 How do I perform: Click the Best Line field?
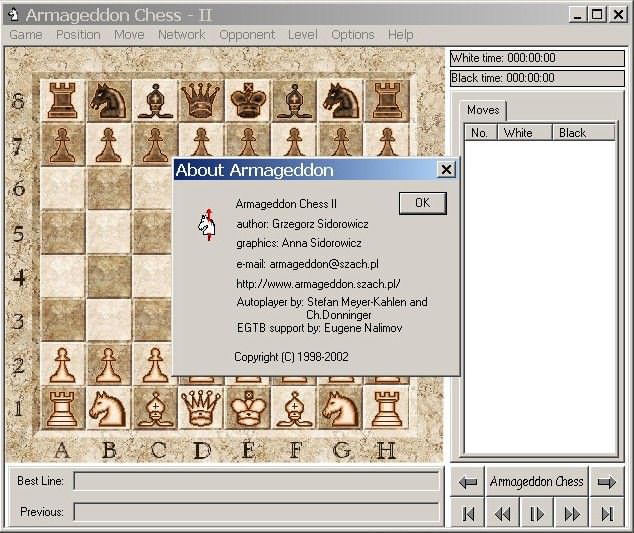coord(256,481)
